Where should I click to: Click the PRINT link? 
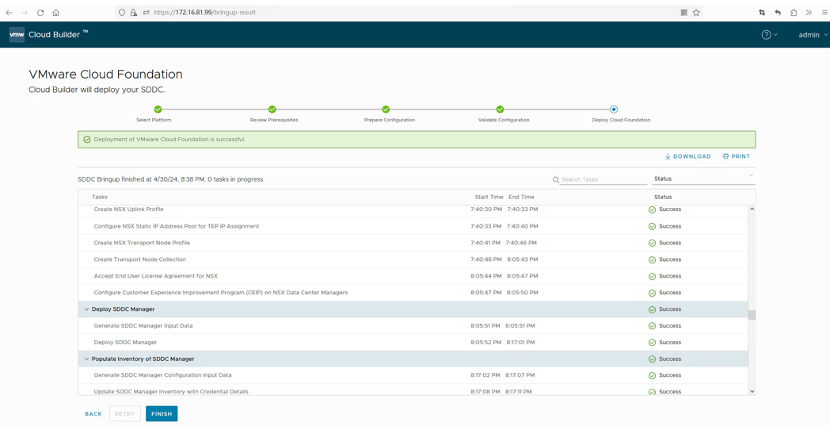[736, 156]
